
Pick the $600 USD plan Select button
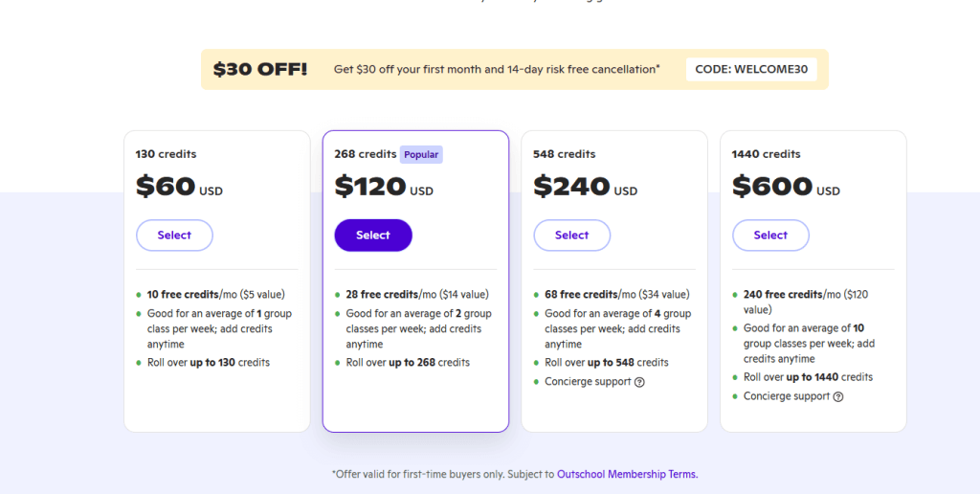click(770, 236)
